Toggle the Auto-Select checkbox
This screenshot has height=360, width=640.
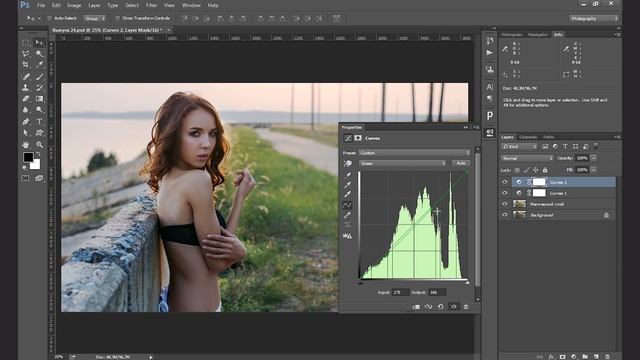[x=49, y=18]
